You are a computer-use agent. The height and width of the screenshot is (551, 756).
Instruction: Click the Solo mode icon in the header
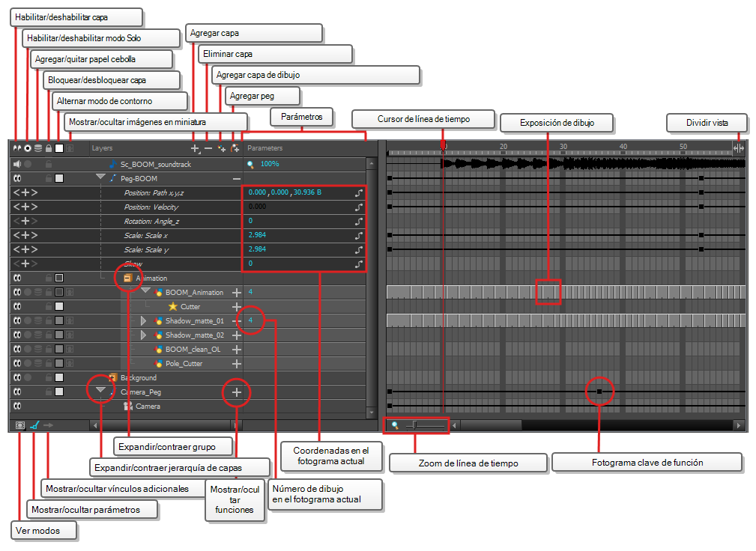[x=28, y=148]
